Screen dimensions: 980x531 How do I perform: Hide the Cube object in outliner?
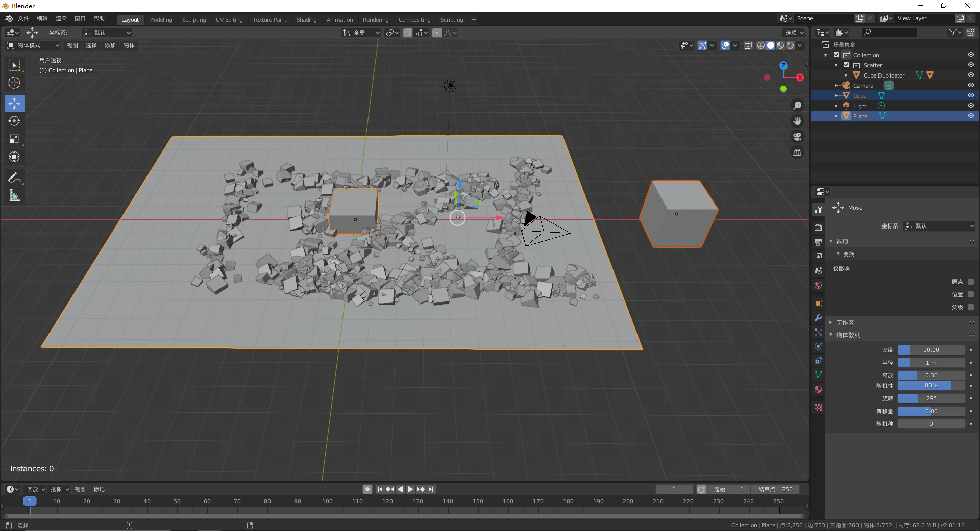(970, 95)
